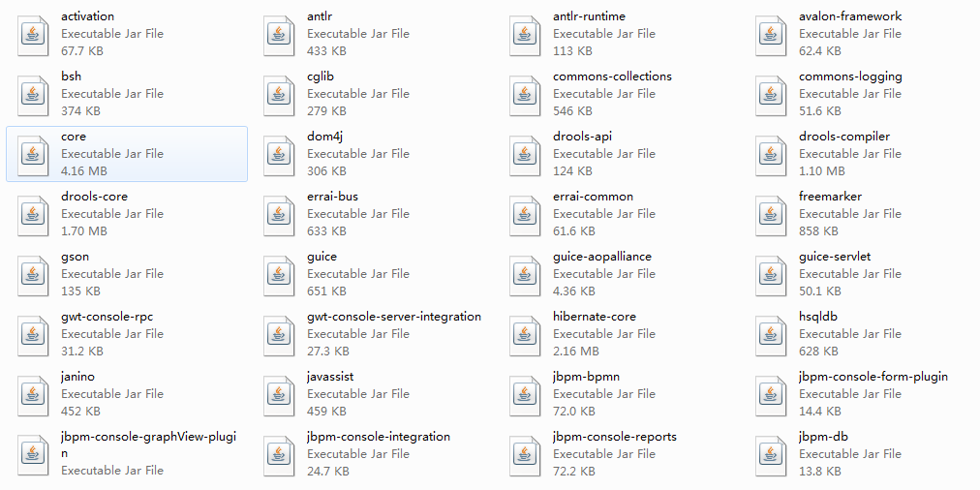Click the '1.10 MB' size text

821,170
